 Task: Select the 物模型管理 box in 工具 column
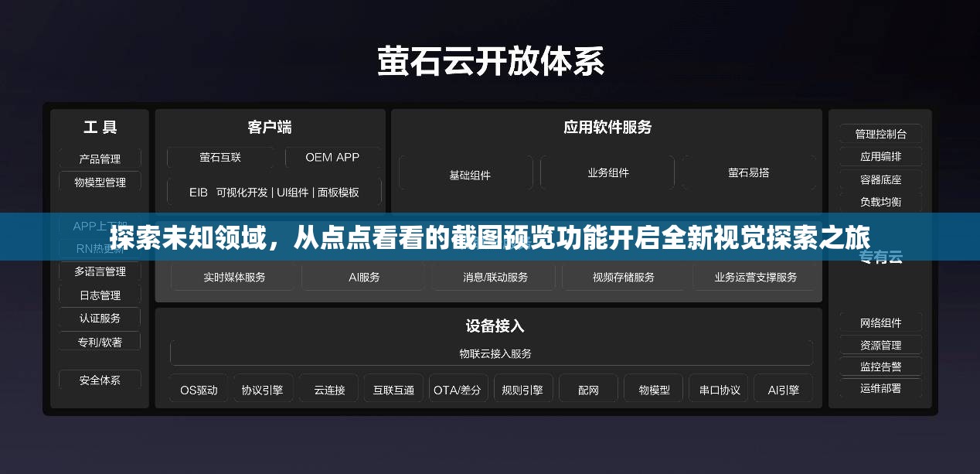pos(100,182)
